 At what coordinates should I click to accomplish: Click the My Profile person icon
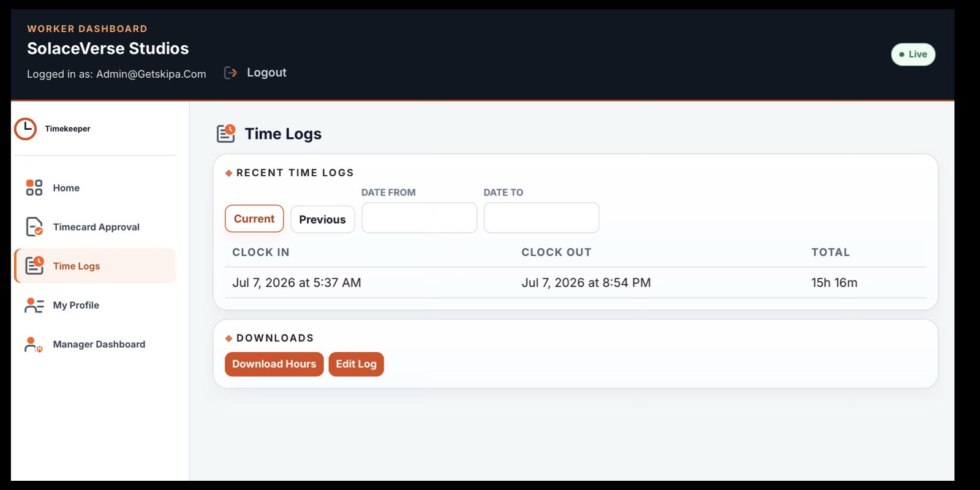34,305
